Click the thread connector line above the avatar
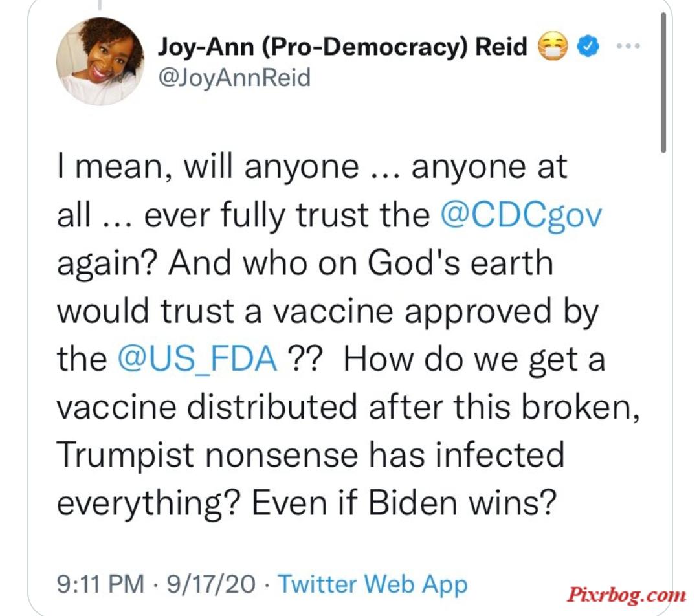Viewport: 699px width, 616px height. point(100,5)
